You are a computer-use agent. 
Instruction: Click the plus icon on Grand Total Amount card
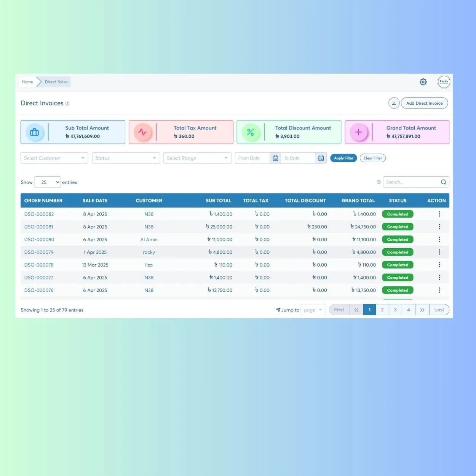[x=358, y=132]
